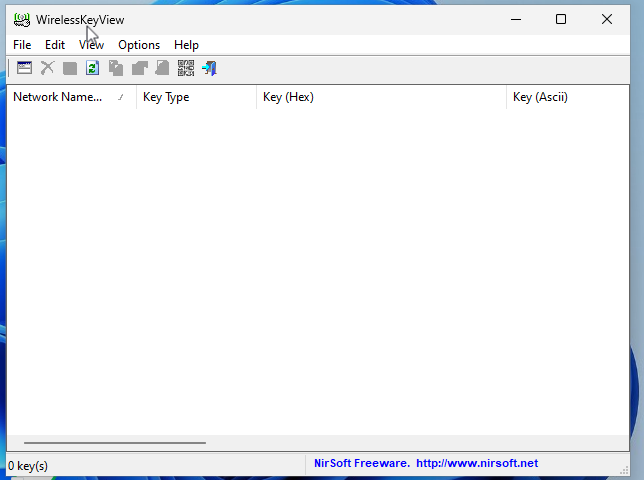Click the Save (floppy disk) toolbar icon

[70, 68]
